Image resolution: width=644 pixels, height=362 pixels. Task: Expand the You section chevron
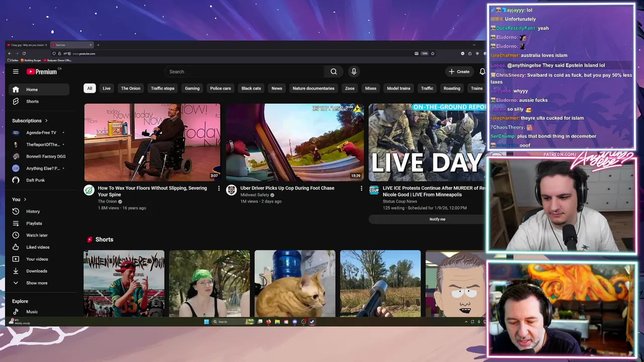(x=25, y=200)
